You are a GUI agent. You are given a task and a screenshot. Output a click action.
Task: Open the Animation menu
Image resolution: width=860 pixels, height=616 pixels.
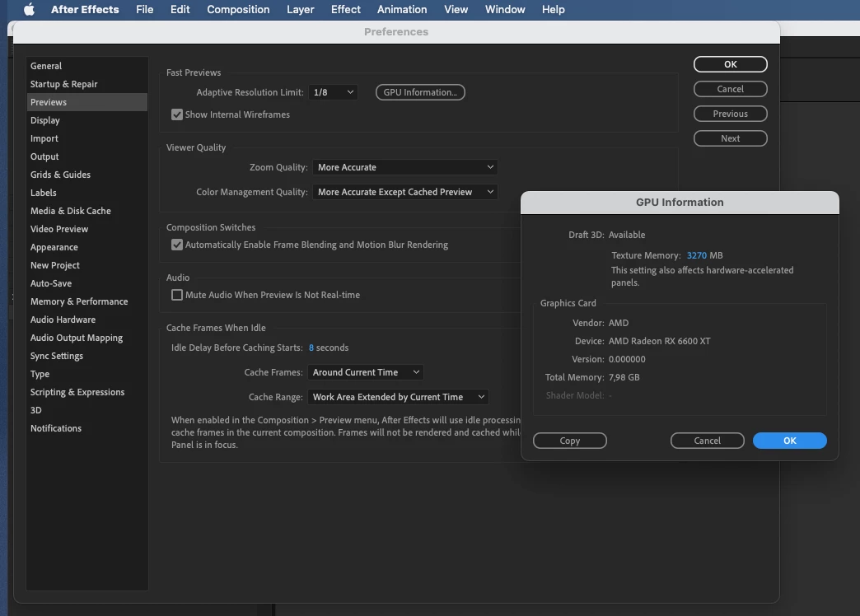point(401,9)
